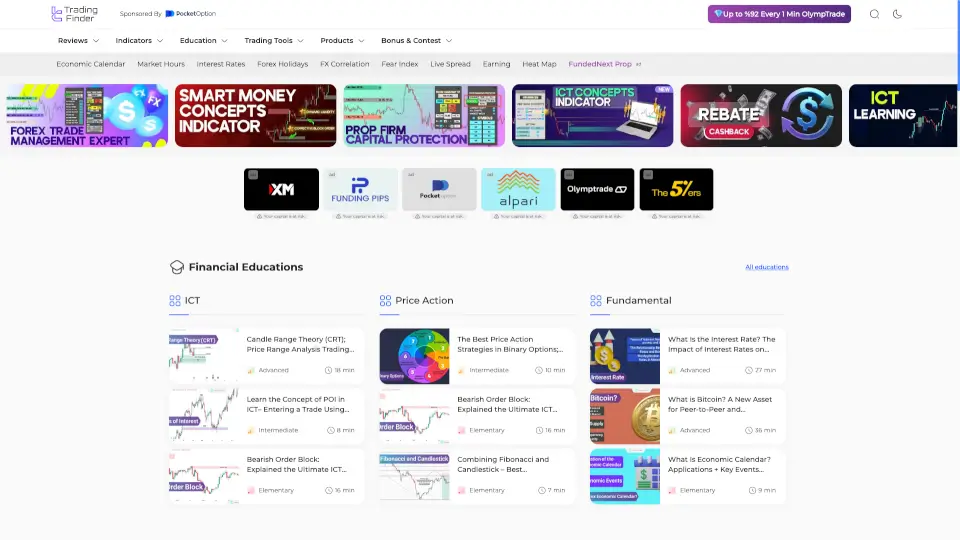Open The 5%ers logo tile
The height and width of the screenshot is (540, 960).
tap(676, 189)
